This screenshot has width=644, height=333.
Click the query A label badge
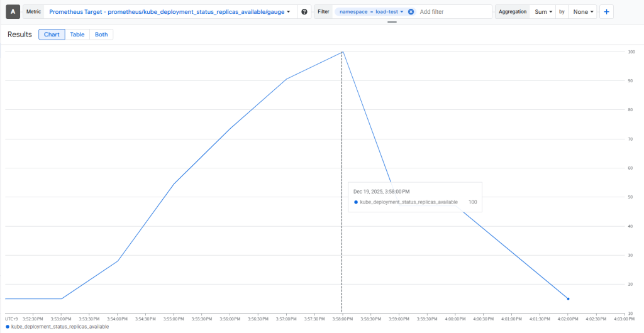[13, 12]
